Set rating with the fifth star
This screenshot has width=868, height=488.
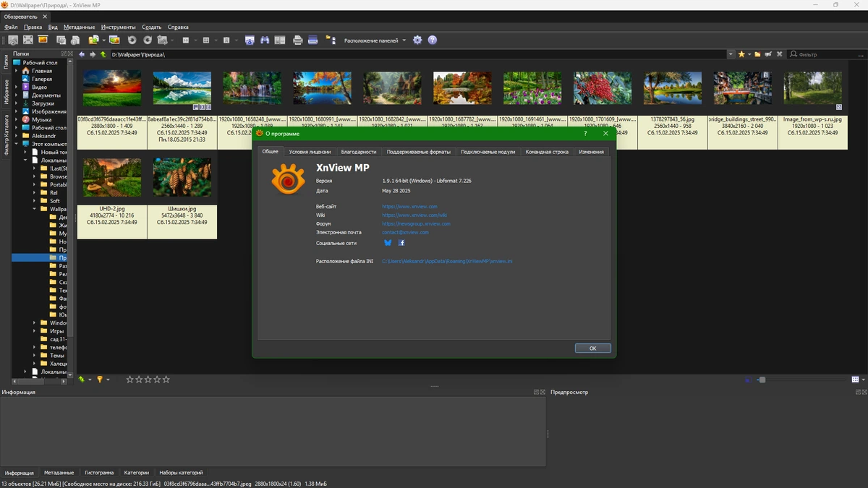(166, 379)
